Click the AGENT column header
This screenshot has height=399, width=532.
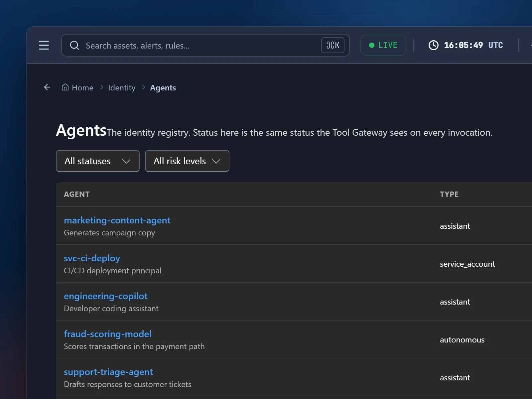pyautogui.click(x=77, y=194)
